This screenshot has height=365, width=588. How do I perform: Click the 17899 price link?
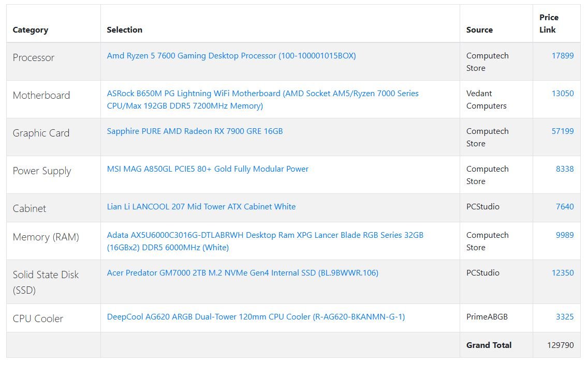pos(563,56)
